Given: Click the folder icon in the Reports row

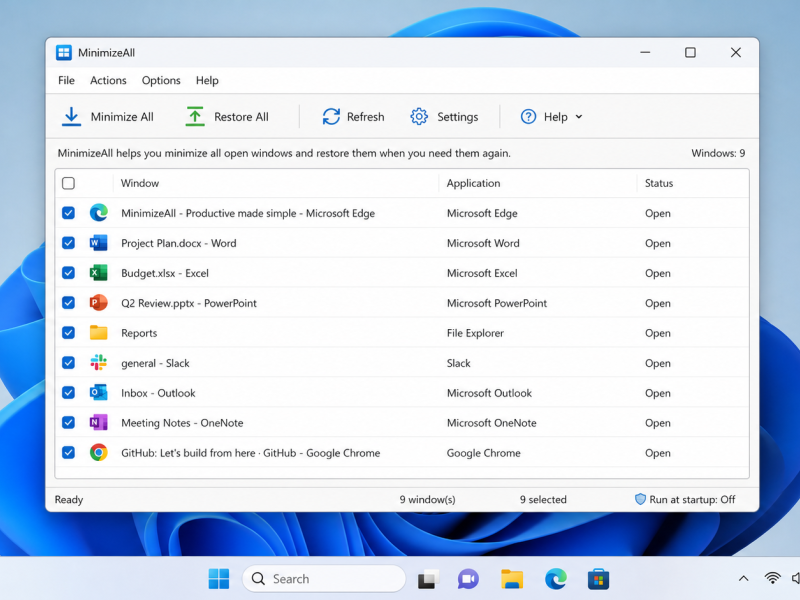Looking at the screenshot, I should pos(98,333).
